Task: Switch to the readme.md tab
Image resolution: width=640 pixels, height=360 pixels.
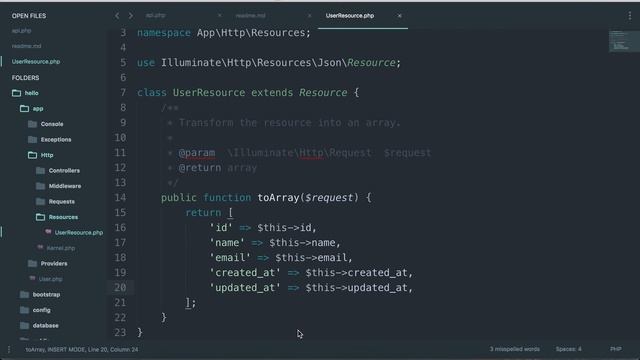Action: [x=251, y=16]
